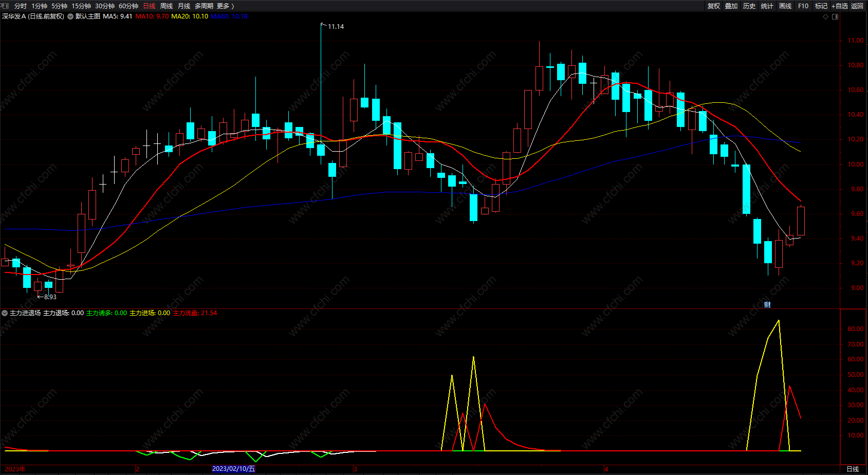Screen dimensions: 868x475
Task: Select the 5分钟 period
Action: pyautogui.click(x=59, y=6)
